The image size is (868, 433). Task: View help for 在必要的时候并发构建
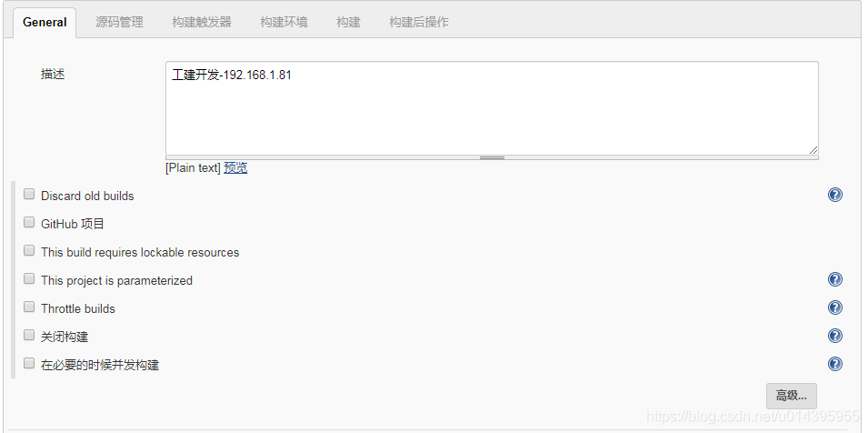coord(834,364)
